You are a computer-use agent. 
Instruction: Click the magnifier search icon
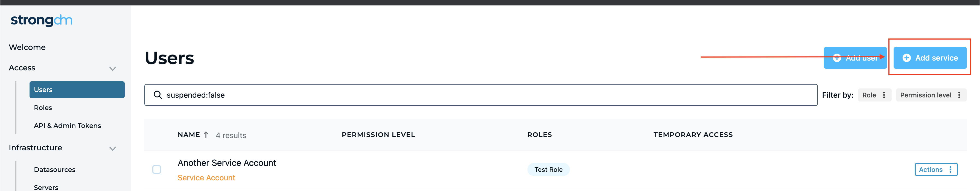coord(157,95)
